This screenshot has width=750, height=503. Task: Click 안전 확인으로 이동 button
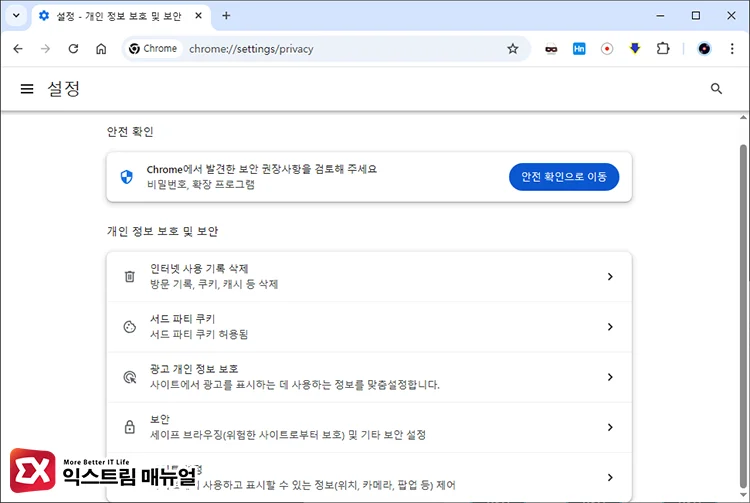point(564,177)
